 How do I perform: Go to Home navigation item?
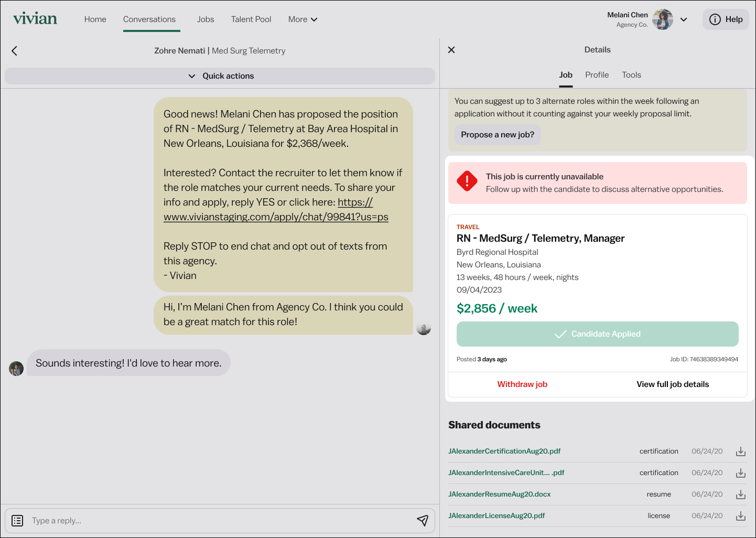pos(95,19)
